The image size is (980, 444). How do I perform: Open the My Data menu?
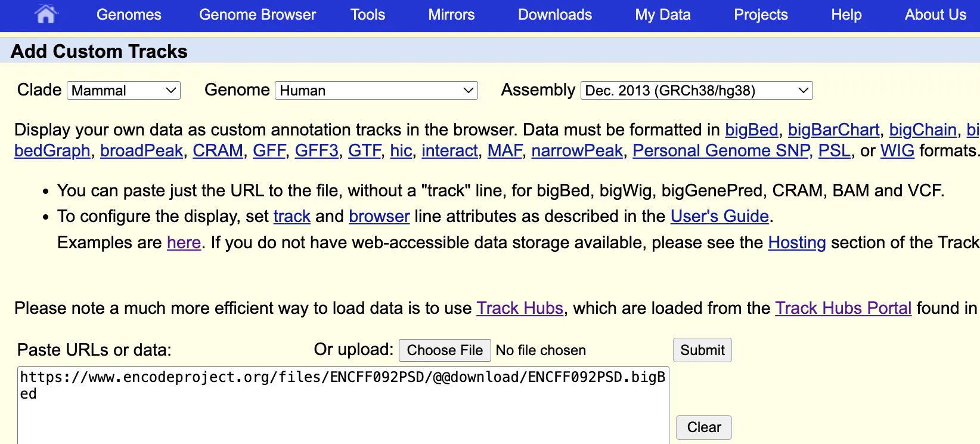click(x=662, y=15)
